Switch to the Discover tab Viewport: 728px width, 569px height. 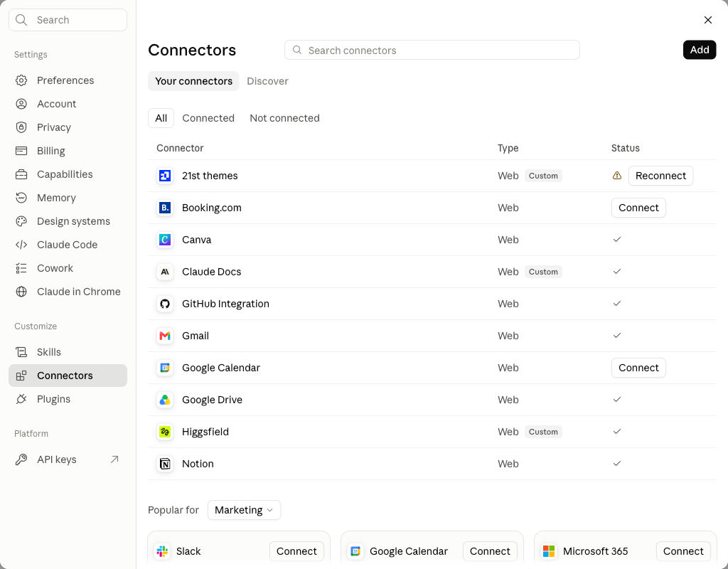267,81
